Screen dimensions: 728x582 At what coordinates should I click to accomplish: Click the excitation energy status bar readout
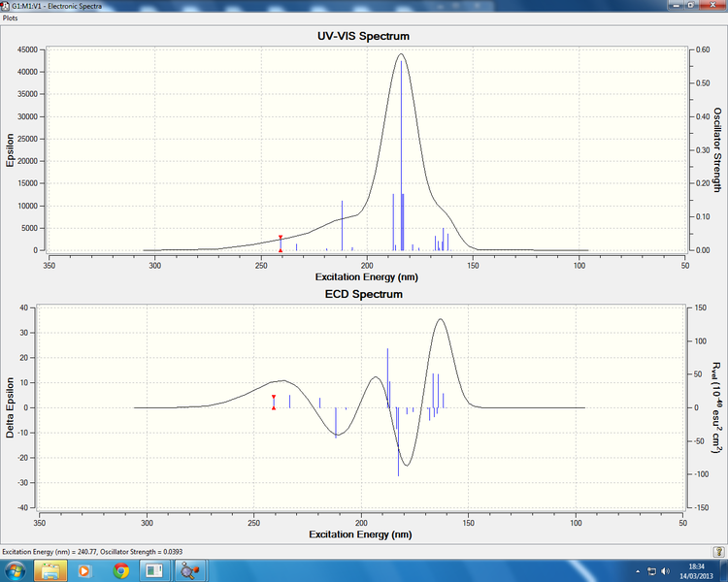tap(92, 552)
